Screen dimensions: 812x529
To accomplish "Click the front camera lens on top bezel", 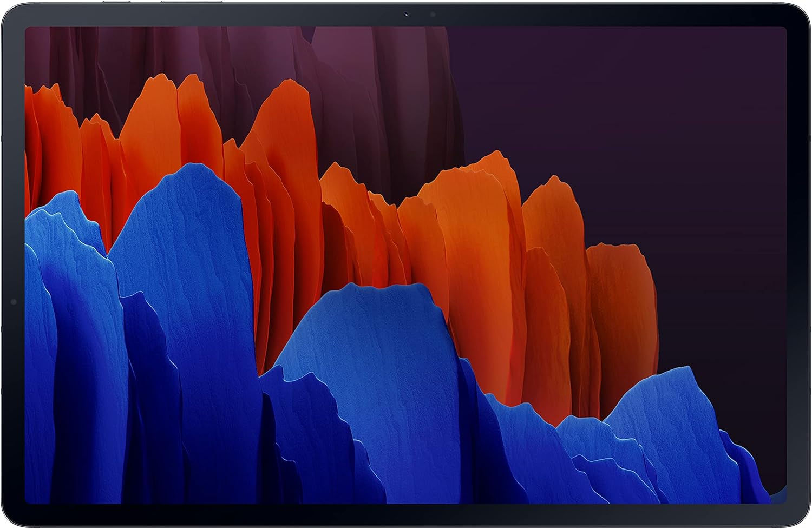I will [x=405, y=15].
